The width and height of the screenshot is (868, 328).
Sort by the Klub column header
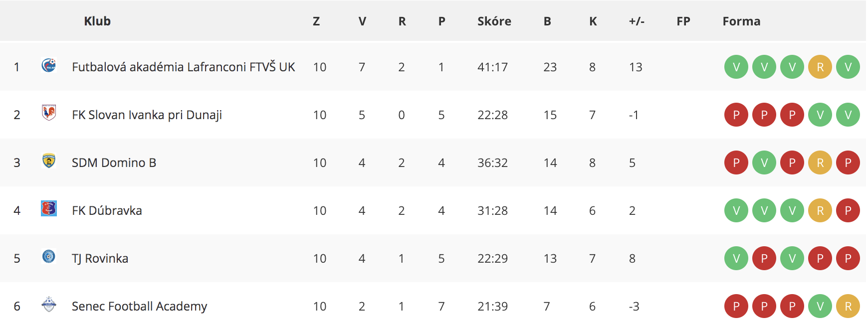coord(97,21)
